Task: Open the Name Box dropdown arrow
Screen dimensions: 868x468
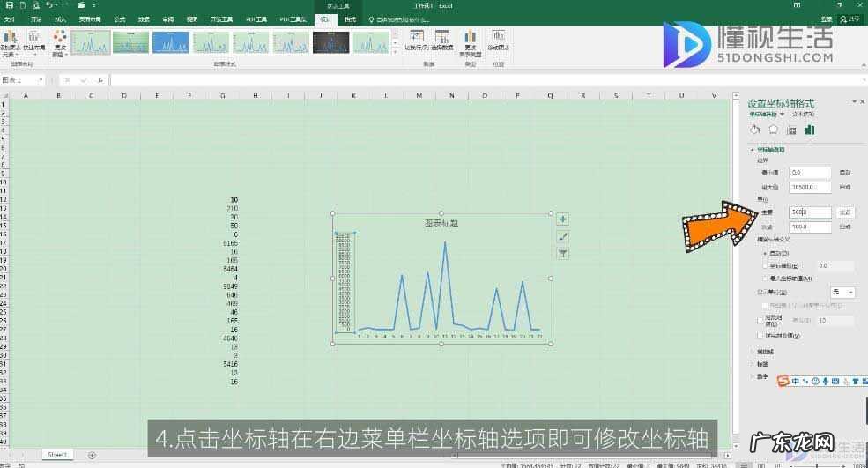Action: [41, 80]
